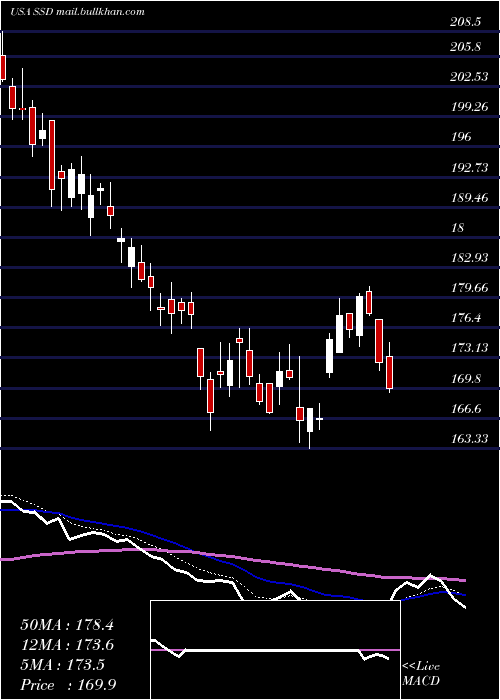Select the 173.13 price axis label
Viewport: 500px width, 700px height.
[470, 347]
